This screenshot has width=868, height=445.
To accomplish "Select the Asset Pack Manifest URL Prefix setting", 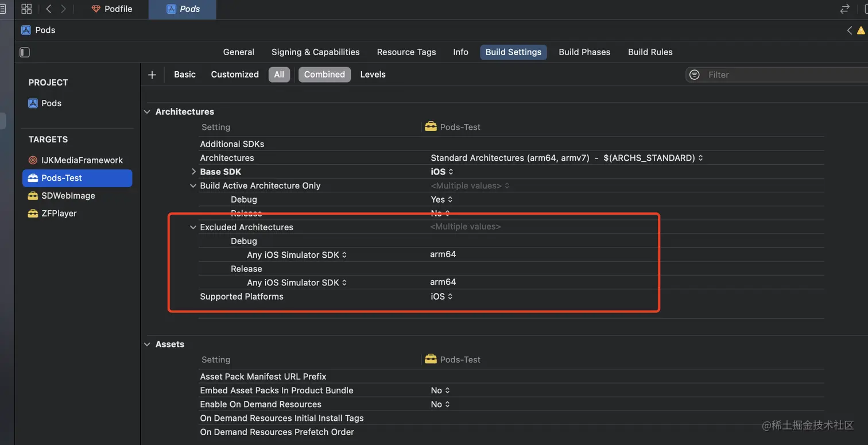I will pyautogui.click(x=263, y=377).
